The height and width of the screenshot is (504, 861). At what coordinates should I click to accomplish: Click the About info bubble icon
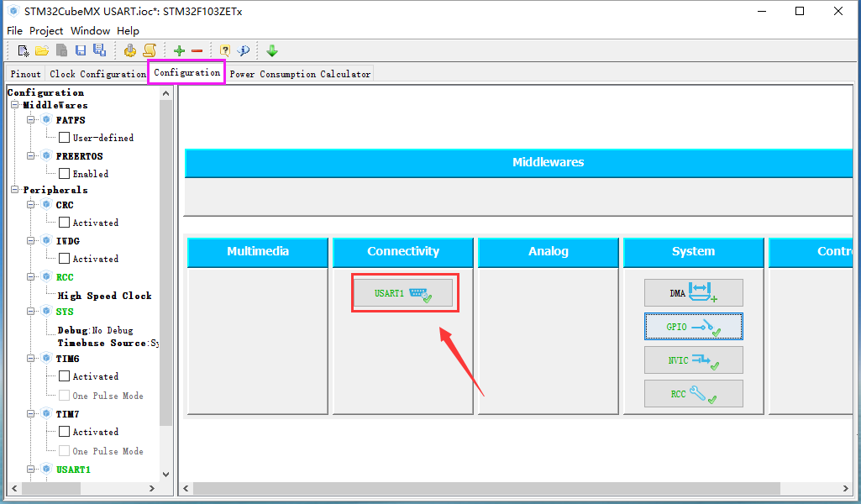[x=244, y=50]
